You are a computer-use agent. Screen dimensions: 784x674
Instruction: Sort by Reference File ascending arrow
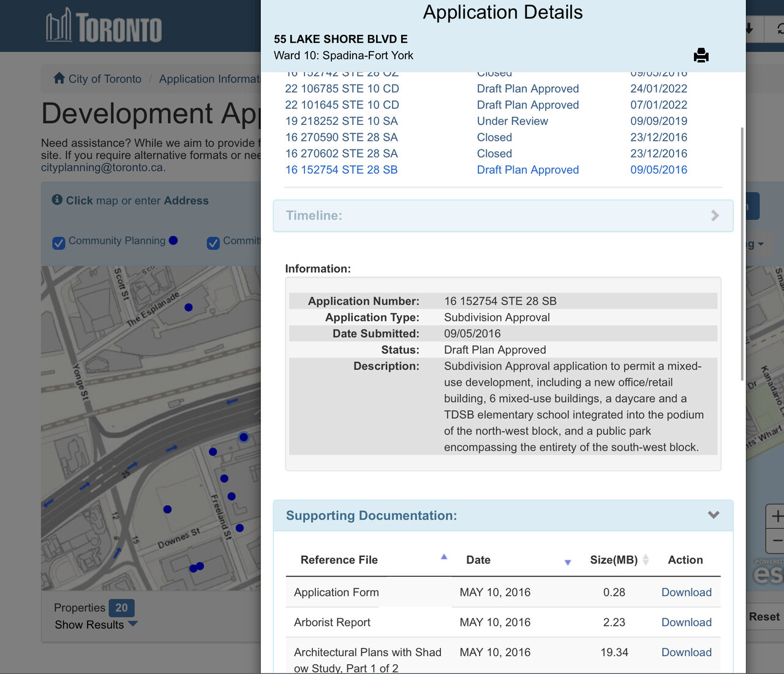(444, 556)
